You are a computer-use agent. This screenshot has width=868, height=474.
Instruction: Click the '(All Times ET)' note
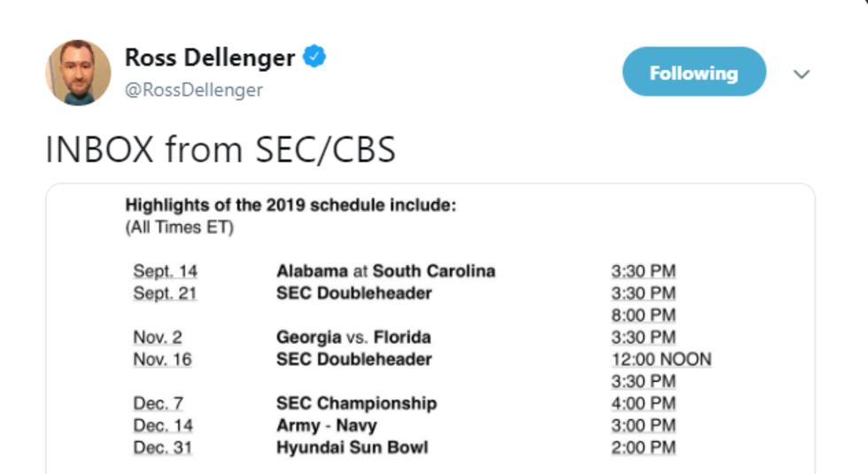[x=179, y=228]
